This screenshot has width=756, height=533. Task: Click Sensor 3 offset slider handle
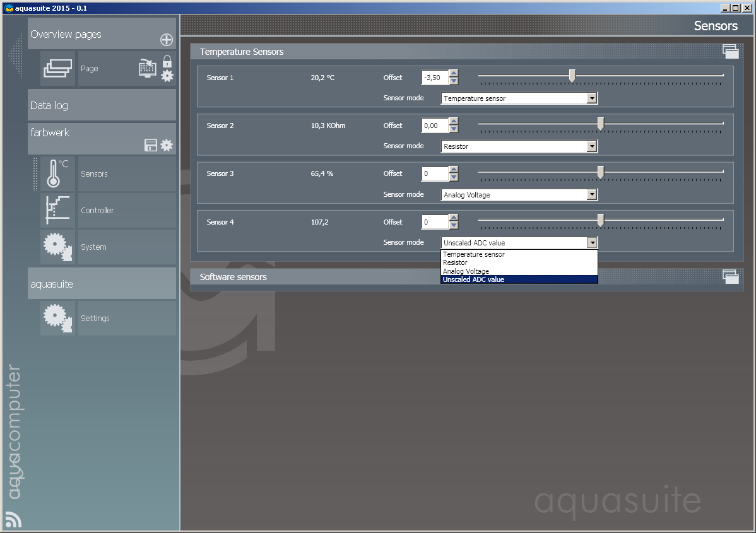[601, 172]
